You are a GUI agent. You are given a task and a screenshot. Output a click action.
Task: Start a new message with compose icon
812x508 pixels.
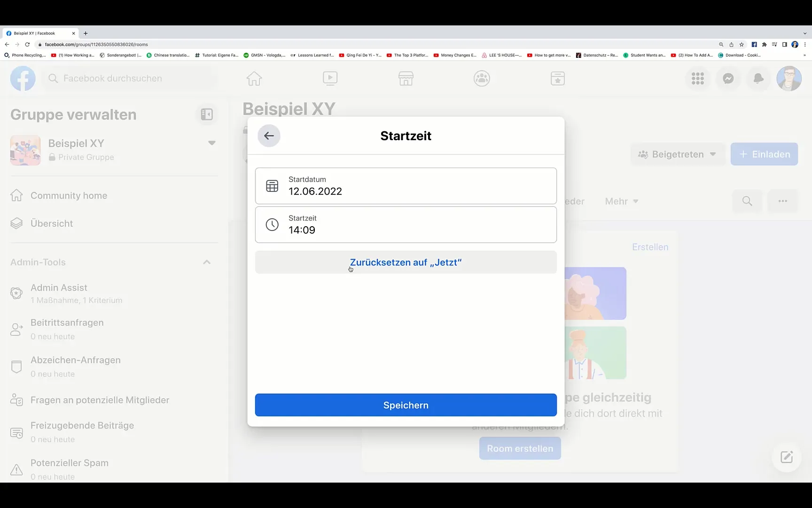pos(787,457)
